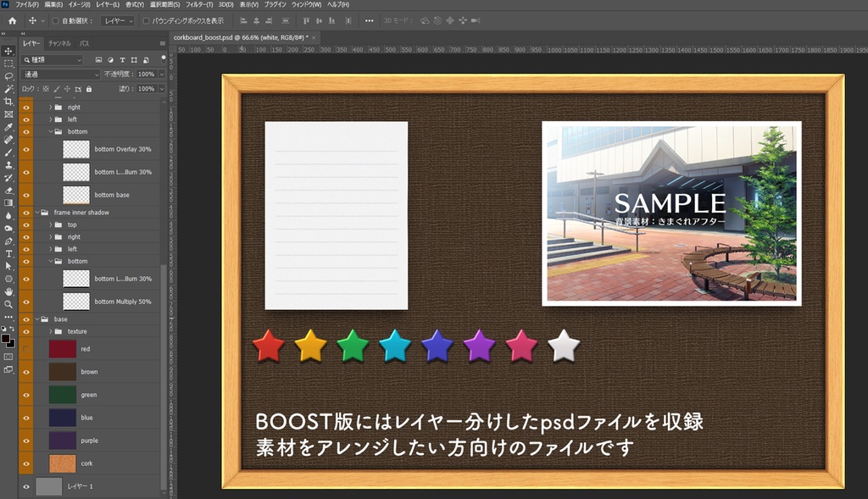Open the ウィンドウ menu
Viewport: 868px width, 499px height.
pyautogui.click(x=306, y=4)
